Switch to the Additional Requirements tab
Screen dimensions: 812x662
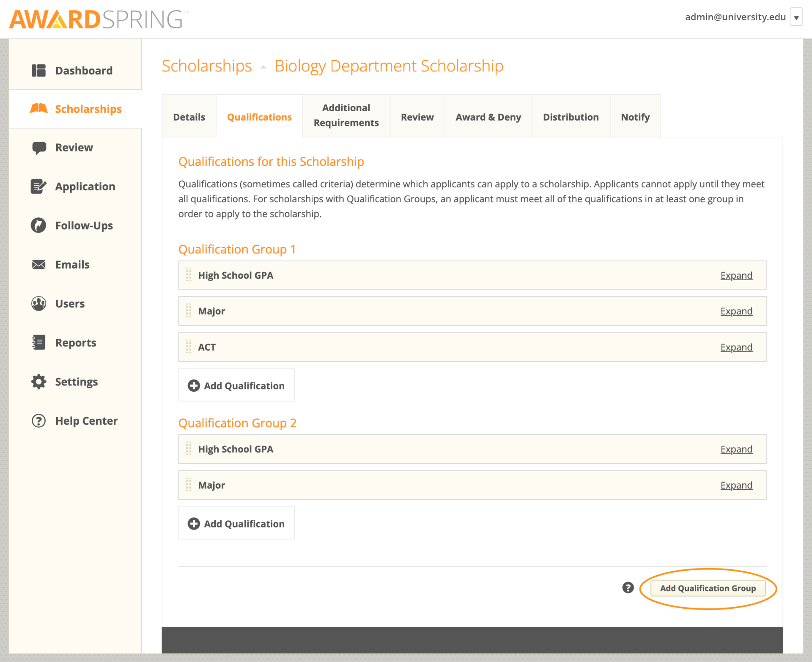346,115
